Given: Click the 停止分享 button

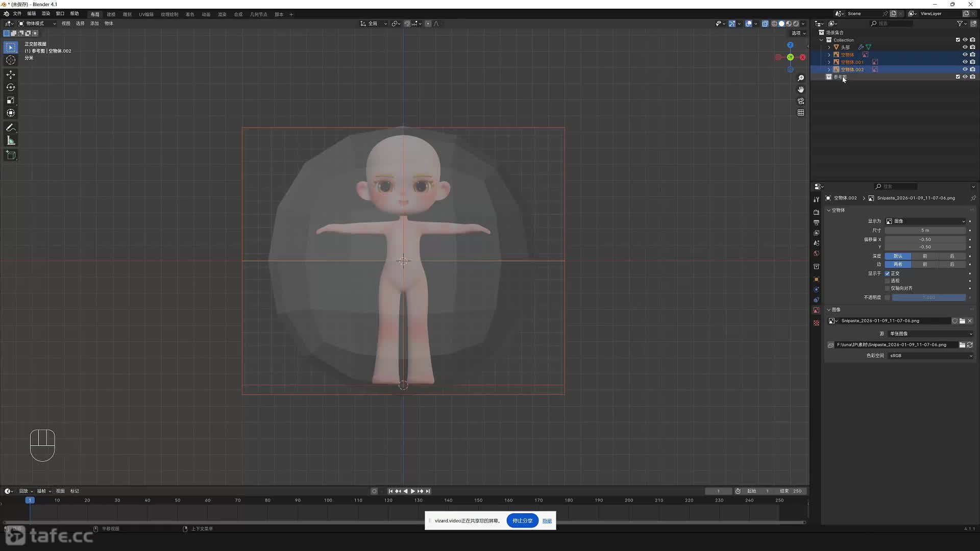Looking at the screenshot, I should (x=522, y=520).
